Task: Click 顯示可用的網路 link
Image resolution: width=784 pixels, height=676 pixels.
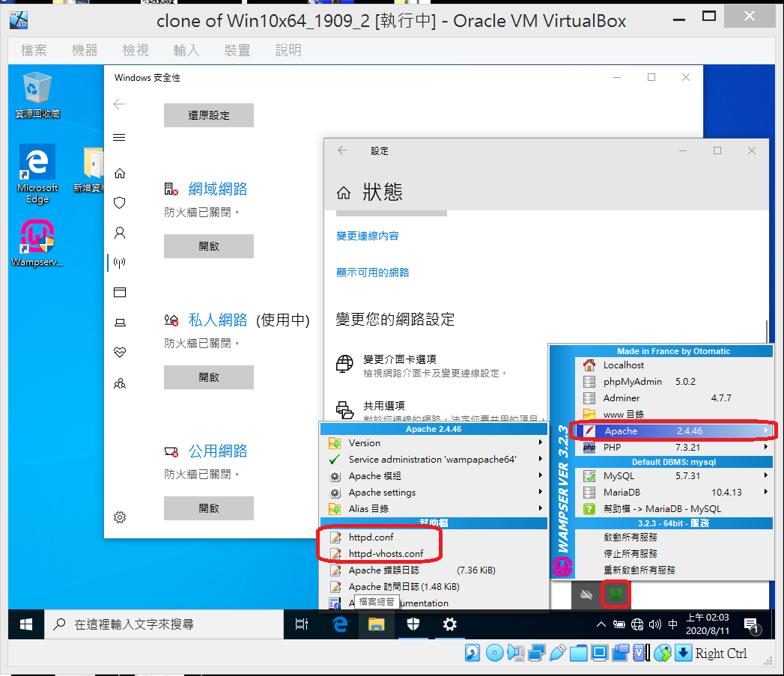Action: pos(372,272)
